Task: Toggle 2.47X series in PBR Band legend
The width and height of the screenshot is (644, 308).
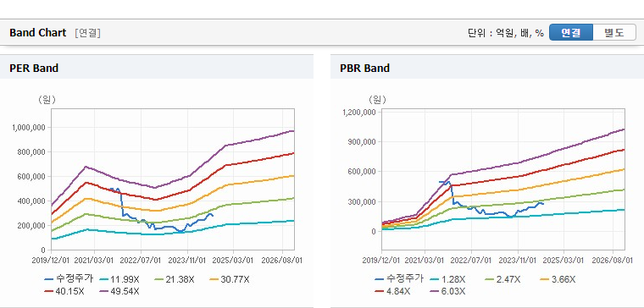Action: (502, 279)
